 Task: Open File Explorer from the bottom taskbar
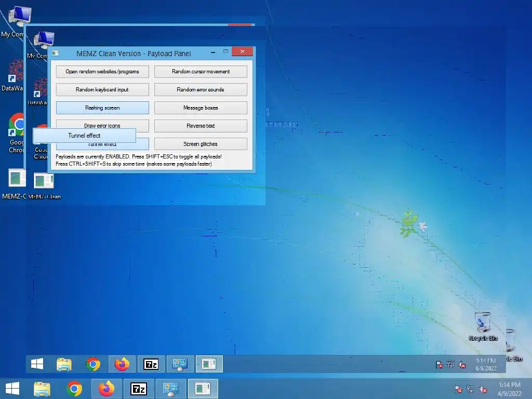click(42, 389)
